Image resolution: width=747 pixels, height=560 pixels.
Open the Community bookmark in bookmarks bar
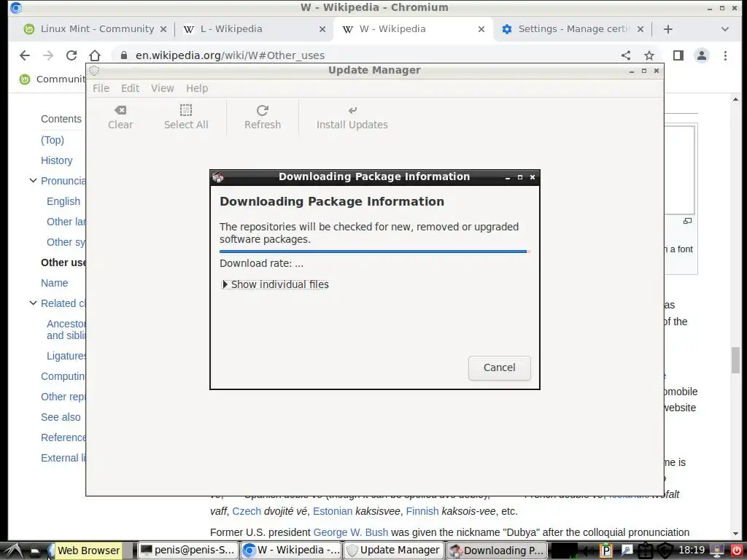click(53, 79)
